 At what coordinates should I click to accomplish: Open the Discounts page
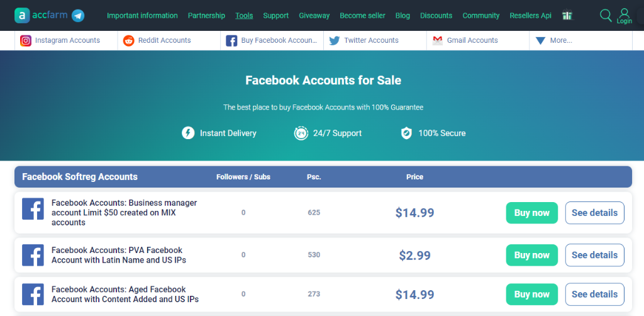436,16
